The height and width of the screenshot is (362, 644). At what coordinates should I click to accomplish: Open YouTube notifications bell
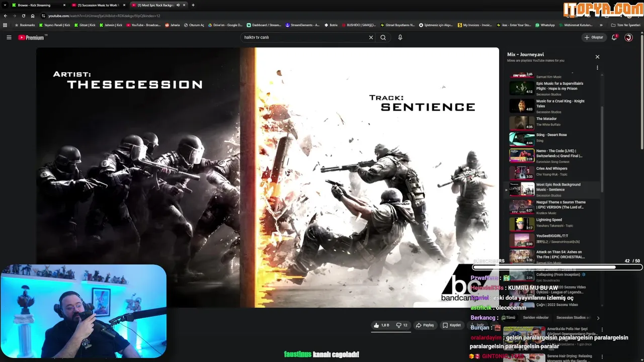[x=614, y=37]
